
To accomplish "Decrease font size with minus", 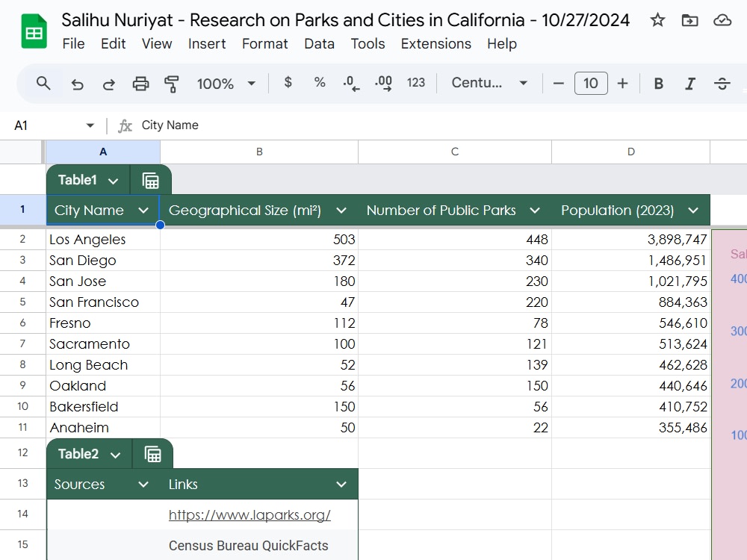I will (x=558, y=84).
